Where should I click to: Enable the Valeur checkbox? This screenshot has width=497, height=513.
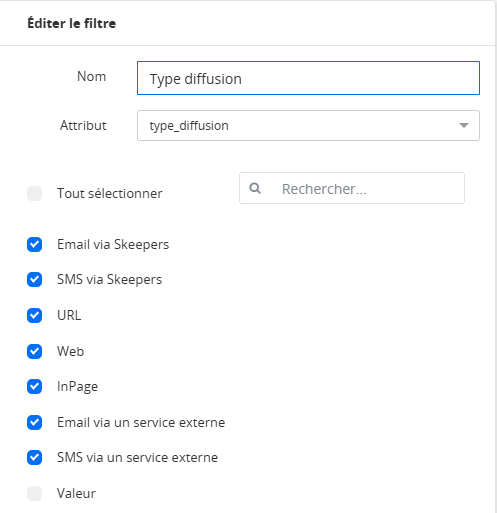(34, 493)
